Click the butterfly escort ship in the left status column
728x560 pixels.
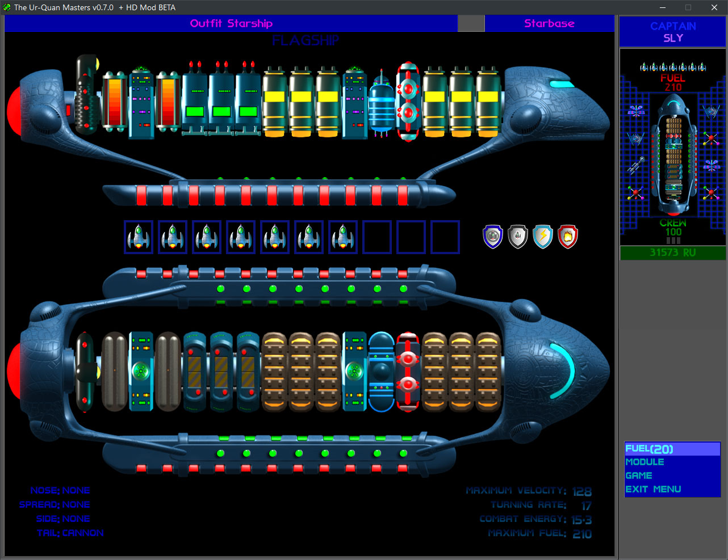[x=636, y=111]
